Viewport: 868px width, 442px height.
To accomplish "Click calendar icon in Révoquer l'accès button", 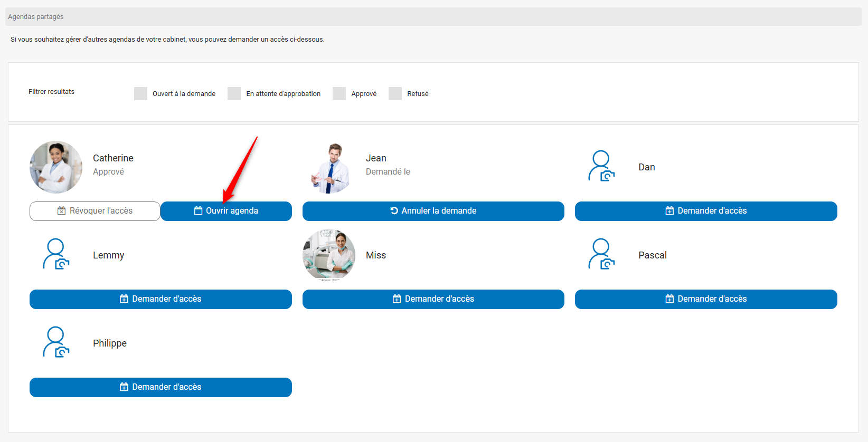I will coord(62,211).
